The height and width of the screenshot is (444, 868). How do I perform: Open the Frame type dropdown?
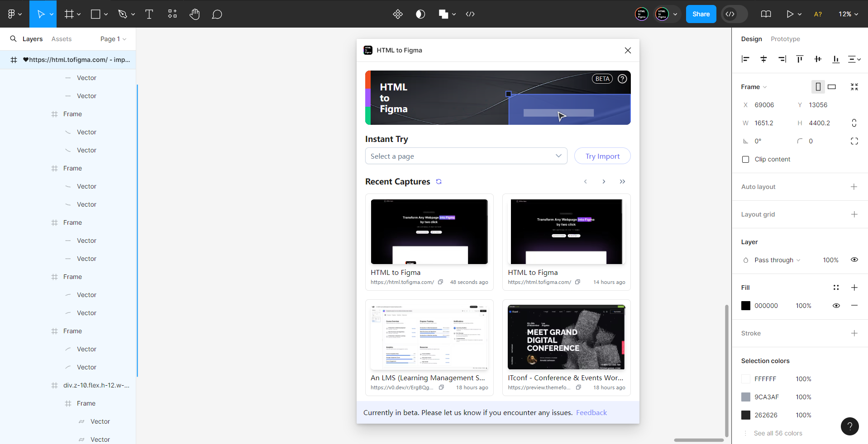tap(754, 87)
